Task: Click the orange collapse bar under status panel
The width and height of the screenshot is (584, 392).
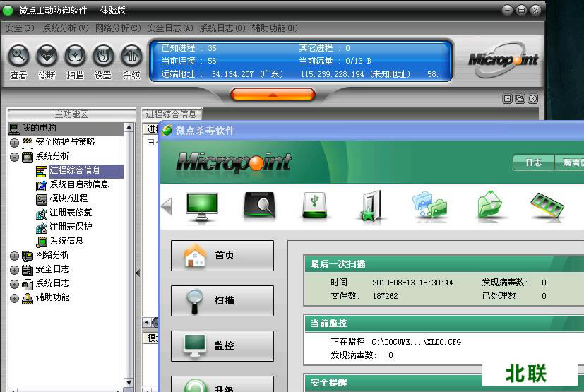Action: coord(273,95)
